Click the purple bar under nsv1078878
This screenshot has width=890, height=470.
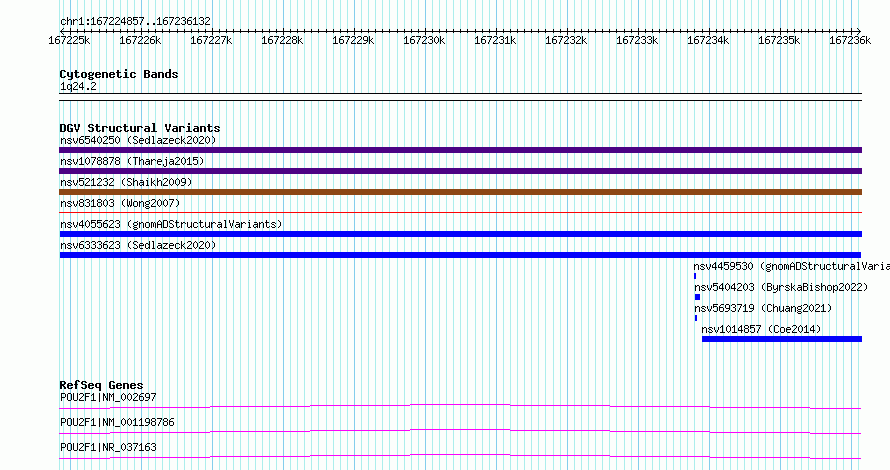460,171
